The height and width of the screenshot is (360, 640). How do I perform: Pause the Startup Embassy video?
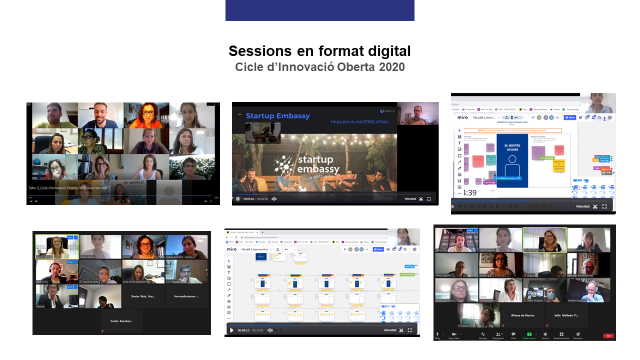238,199
